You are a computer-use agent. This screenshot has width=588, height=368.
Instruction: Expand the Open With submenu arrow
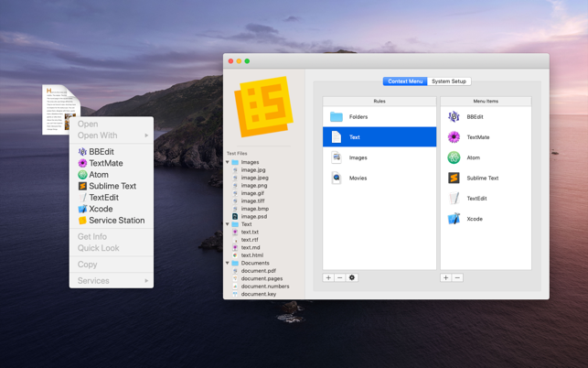click(x=146, y=135)
